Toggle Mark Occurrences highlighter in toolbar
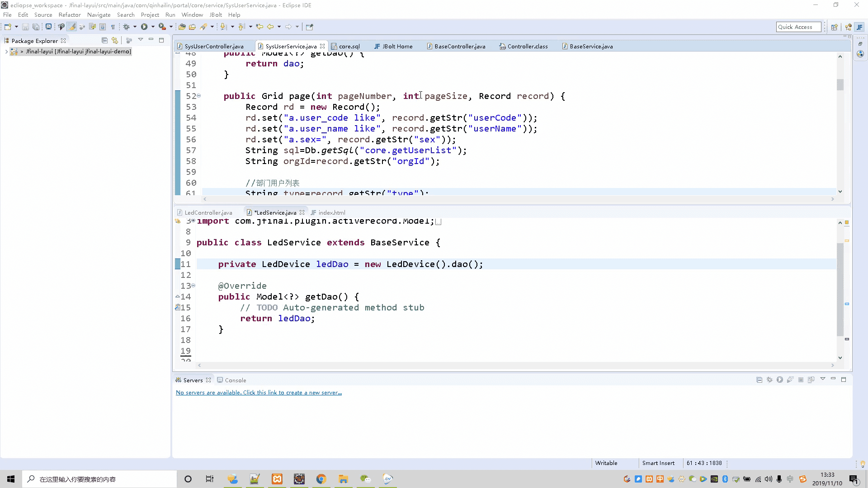This screenshot has height=488, width=868. tap(72, 27)
